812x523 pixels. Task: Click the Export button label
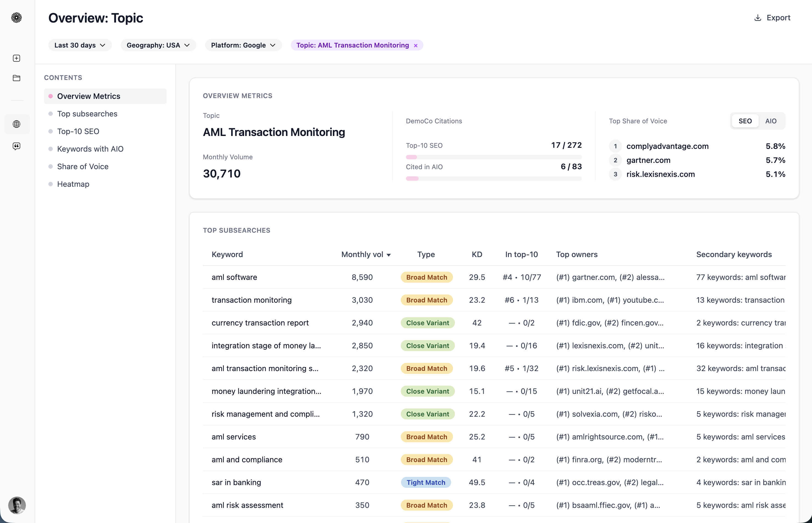point(778,18)
